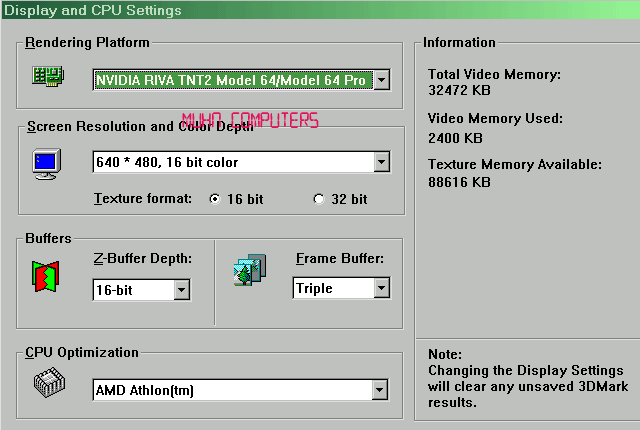Screen dimensions: 640x430
Task: Click the graphics card icon in Rendering Platform
Action: 48,76
